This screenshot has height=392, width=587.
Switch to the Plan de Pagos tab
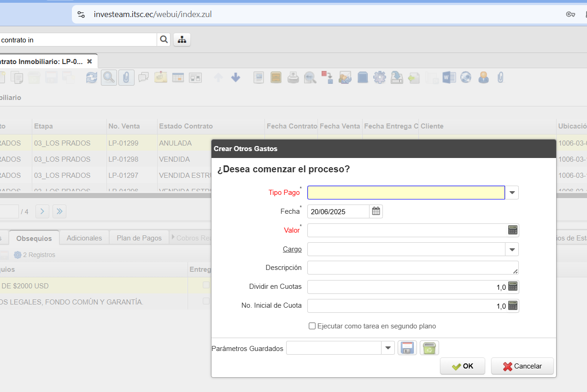coord(139,238)
